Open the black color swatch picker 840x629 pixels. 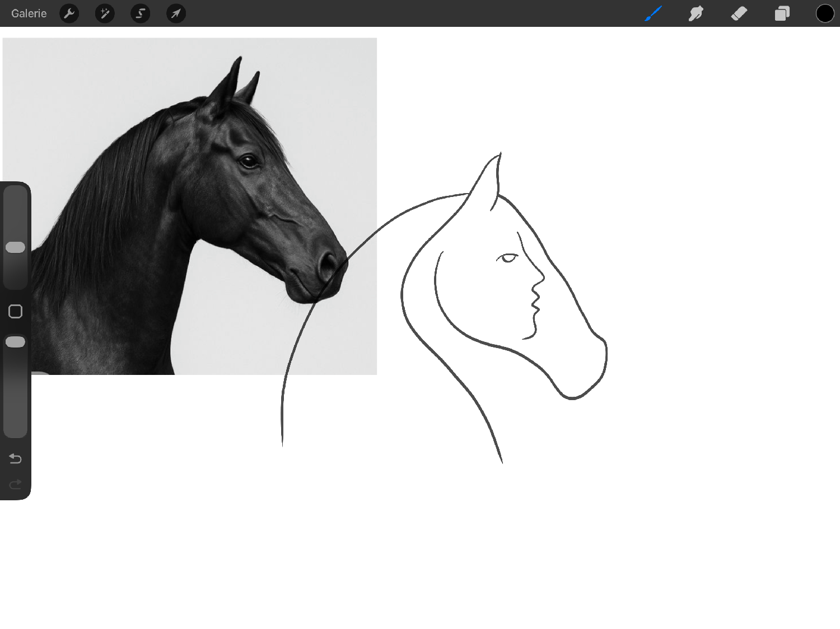point(824,13)
